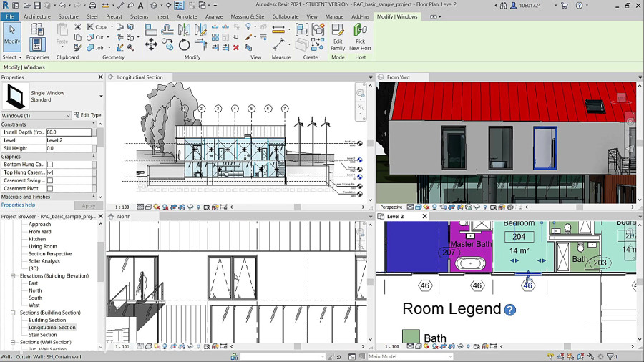Open Type Properties icon in ribbon

[x=37, y=29]
